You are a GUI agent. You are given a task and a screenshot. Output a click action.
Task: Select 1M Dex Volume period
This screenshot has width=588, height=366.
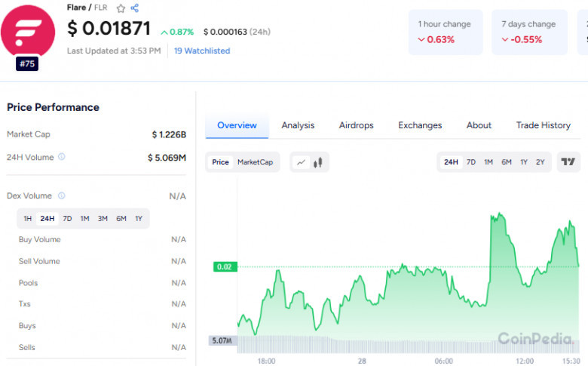(x=84, y=219)
